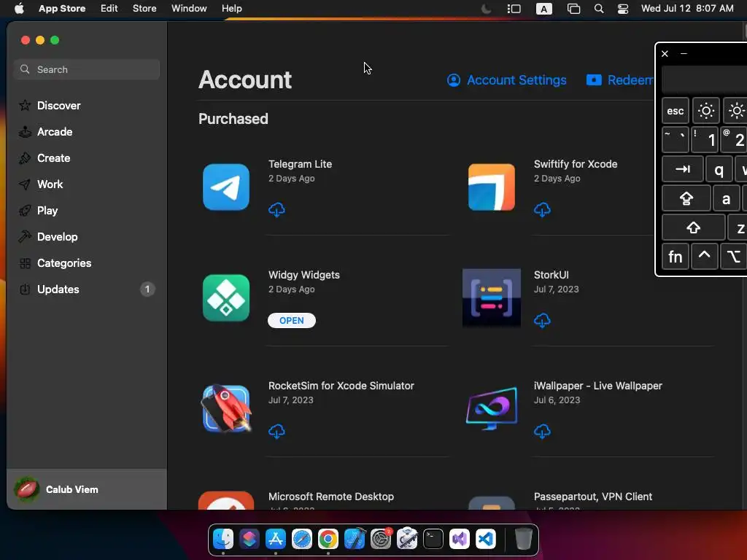
Task: Open the Edit menu
Action: click(109, 9)
